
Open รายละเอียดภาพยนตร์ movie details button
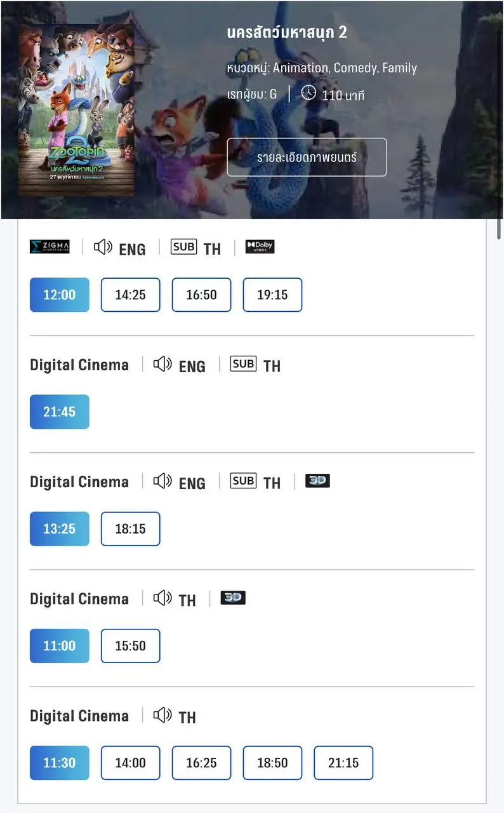307,157
